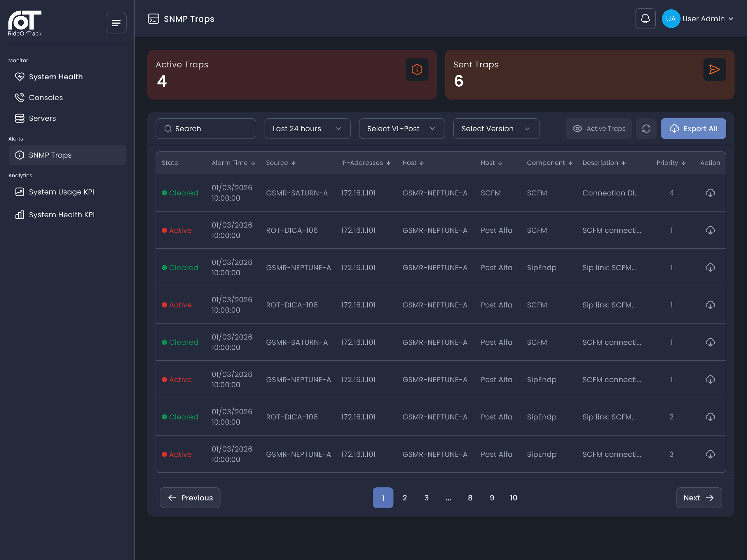Sort by IP-Addresses column header
This screenshot has height=560, width=747.
[x=366, y=163]
